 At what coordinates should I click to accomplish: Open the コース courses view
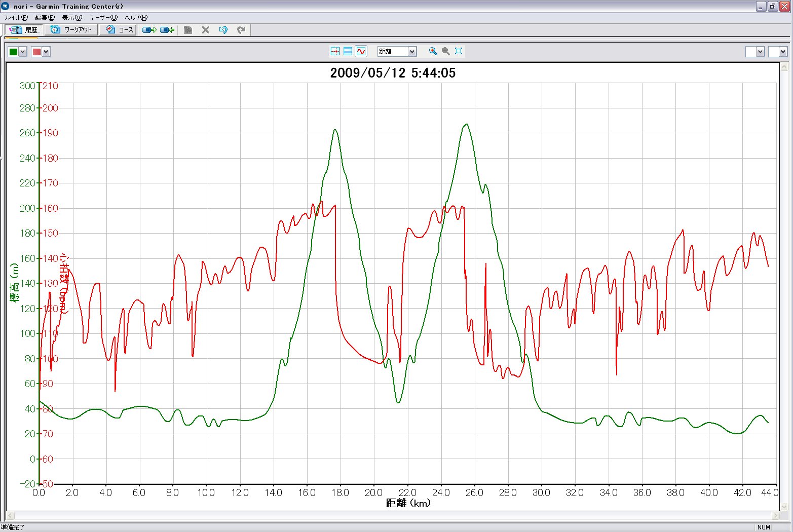(x=119, y=30)
